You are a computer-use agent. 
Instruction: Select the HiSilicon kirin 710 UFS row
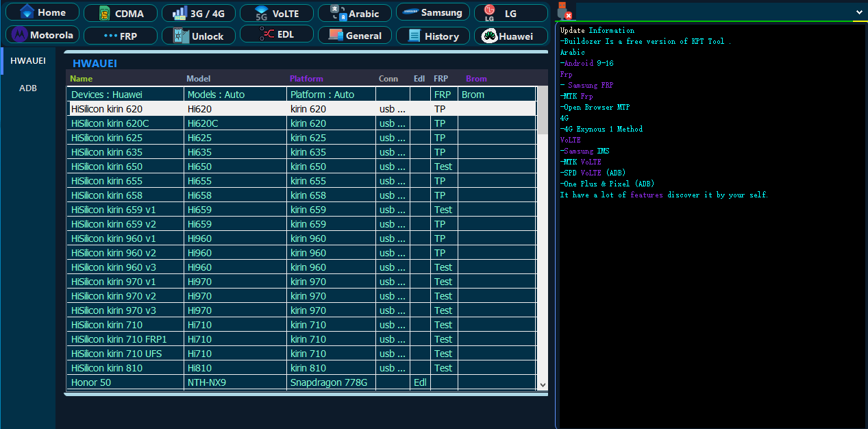click(301, 354)
